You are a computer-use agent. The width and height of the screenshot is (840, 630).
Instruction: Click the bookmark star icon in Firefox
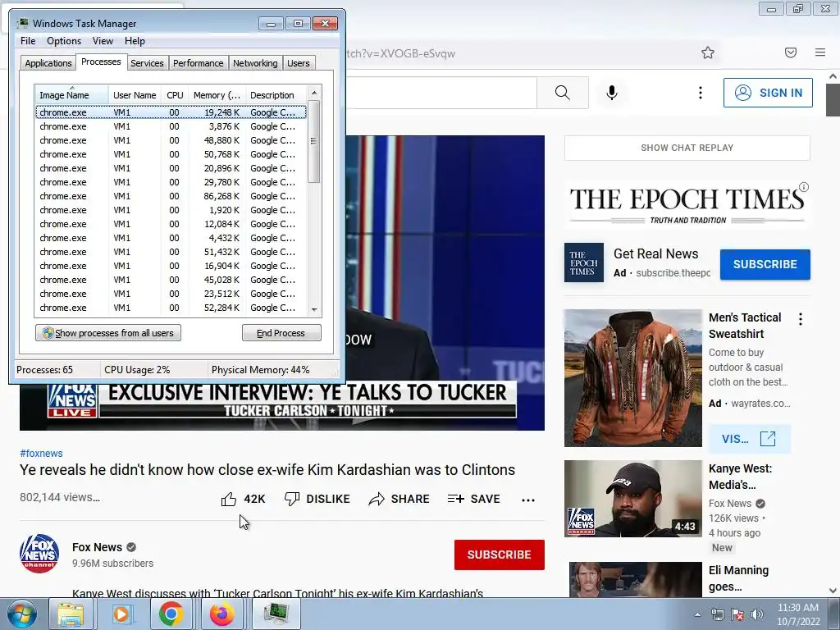708,52
